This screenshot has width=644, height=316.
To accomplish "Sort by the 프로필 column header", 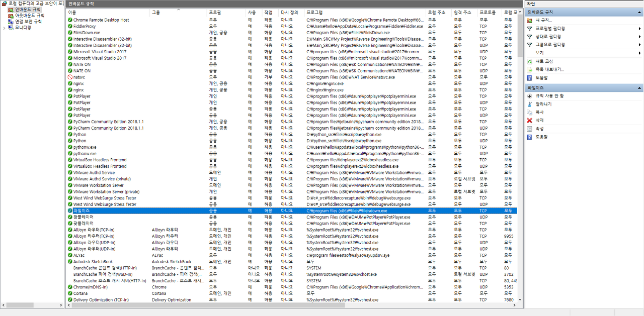I will pos(226,12).
